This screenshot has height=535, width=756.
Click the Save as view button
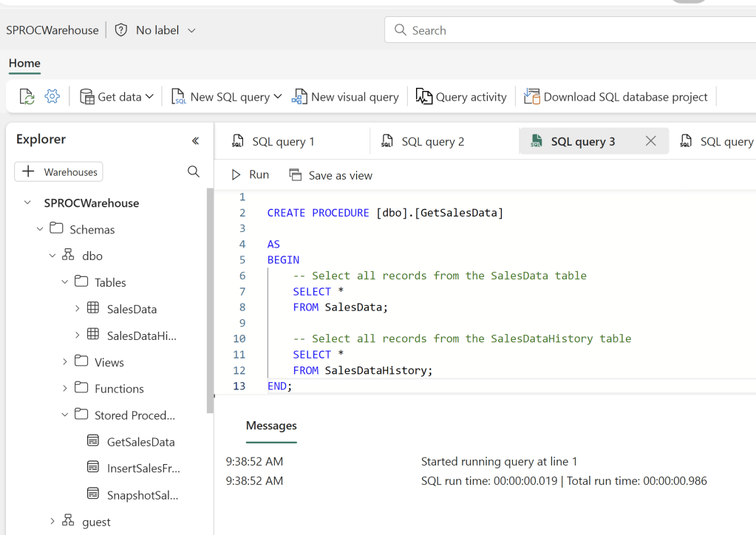pyautogui.click(x=330, y=175)
